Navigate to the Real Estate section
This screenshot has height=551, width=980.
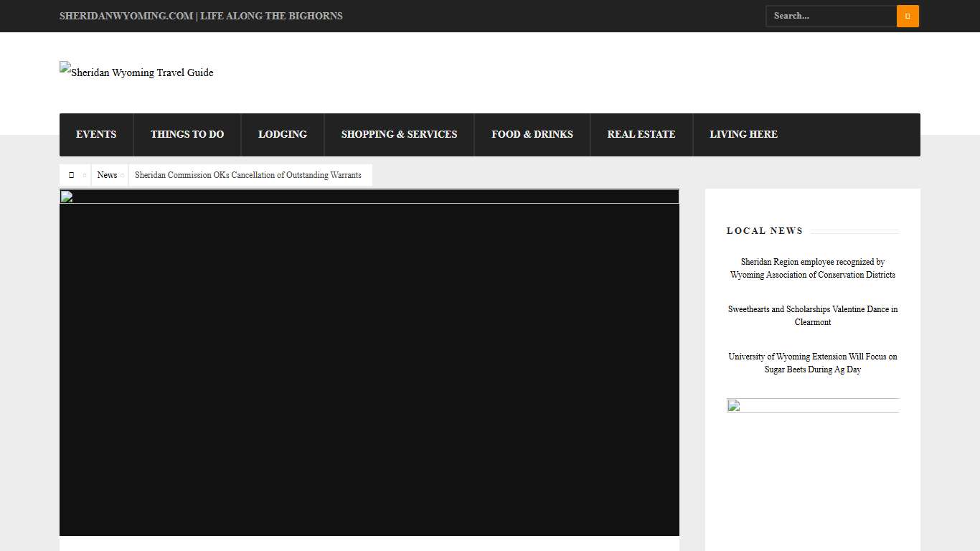(641, 135)
